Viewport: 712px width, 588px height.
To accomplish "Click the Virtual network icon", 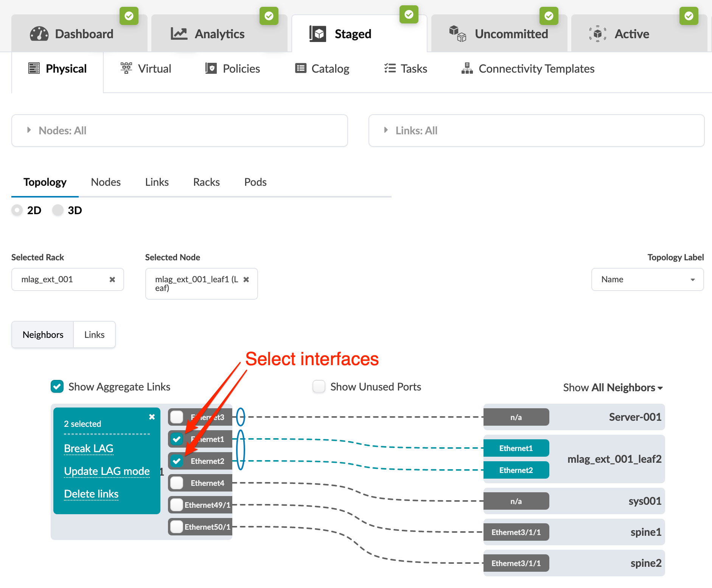I will point(126,68).
